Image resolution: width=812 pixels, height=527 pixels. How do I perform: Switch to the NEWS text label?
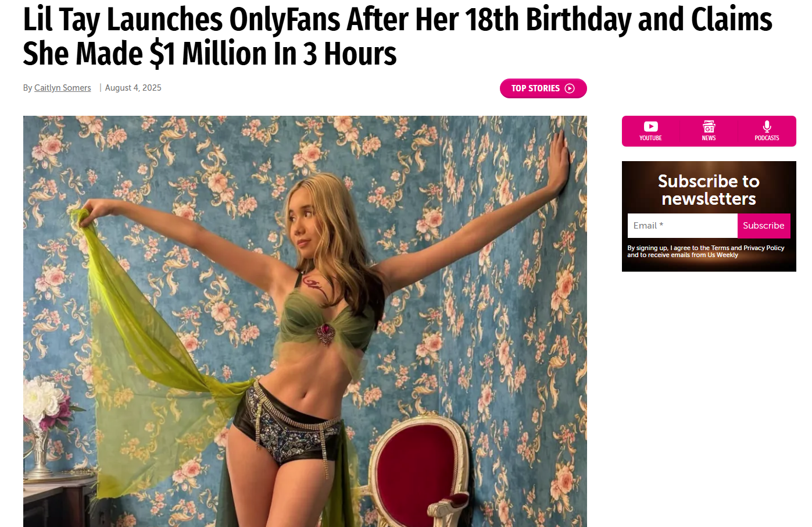pos(709,138)
